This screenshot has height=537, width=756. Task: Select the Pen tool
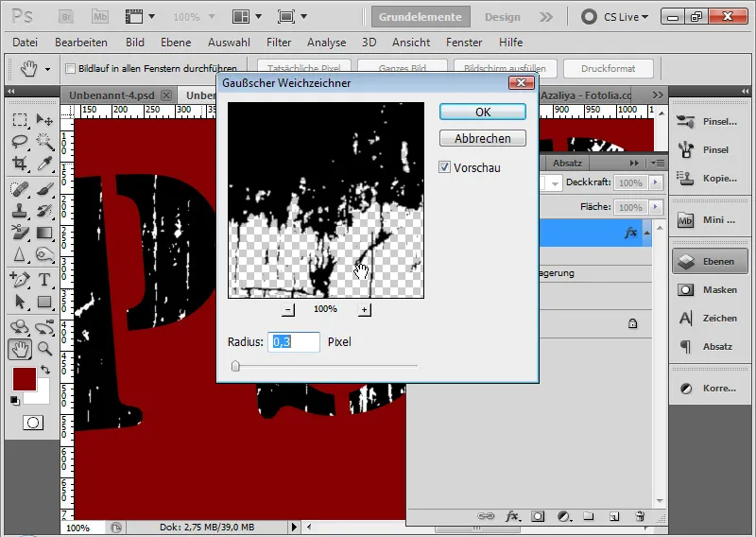coord(19,279)
